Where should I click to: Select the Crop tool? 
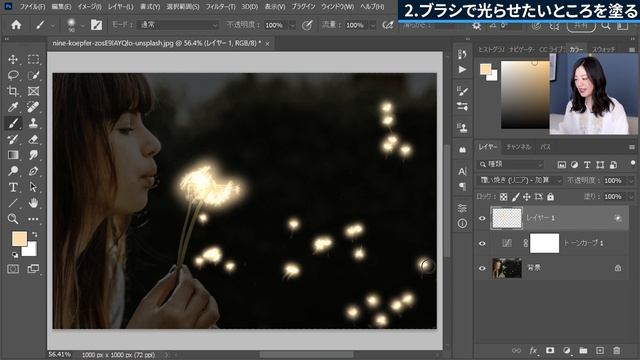pyautogui.click(x=13, y=91)
